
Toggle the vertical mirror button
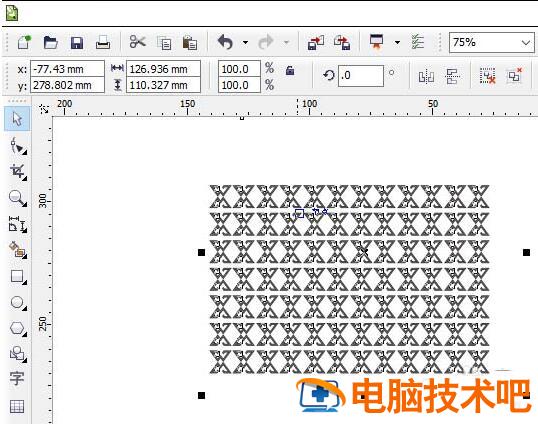coord(453,76)
